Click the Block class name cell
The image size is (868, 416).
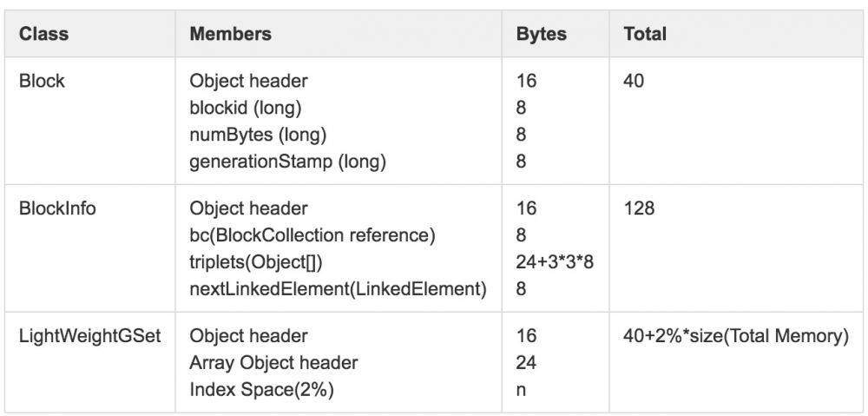pyautogui.click(x=42, y=81)
